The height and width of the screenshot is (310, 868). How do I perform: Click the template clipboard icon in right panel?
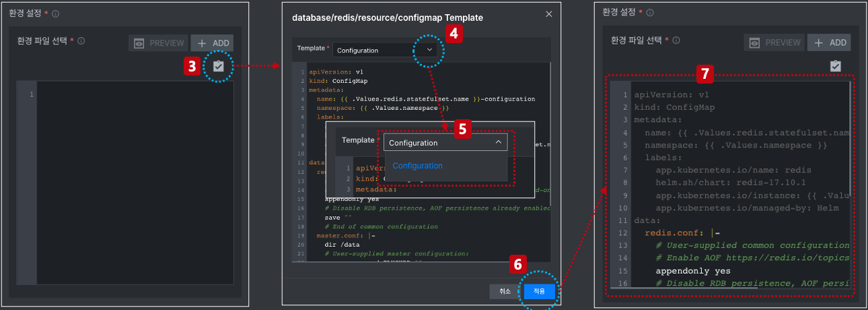click(835, 66)
